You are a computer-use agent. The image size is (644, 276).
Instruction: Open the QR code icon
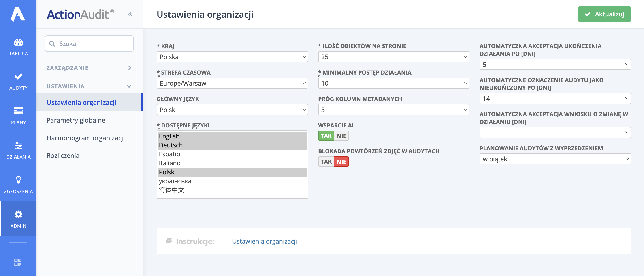18,262
